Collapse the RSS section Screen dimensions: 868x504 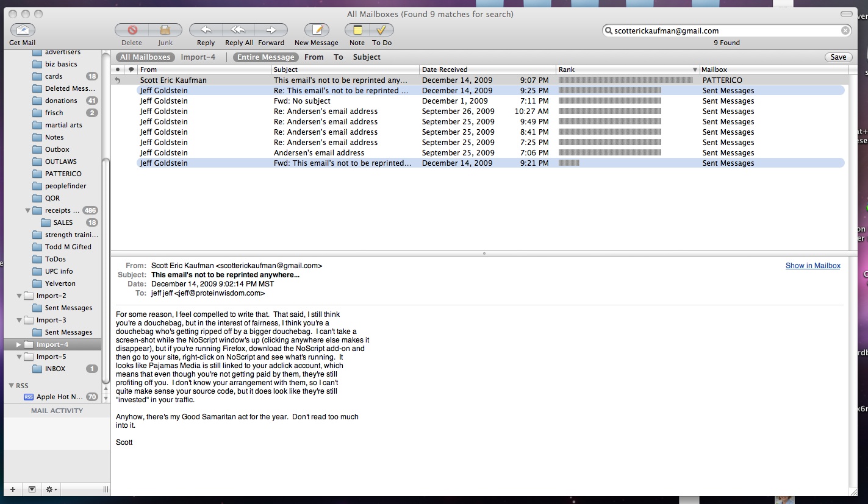click(x=11, y=386)
